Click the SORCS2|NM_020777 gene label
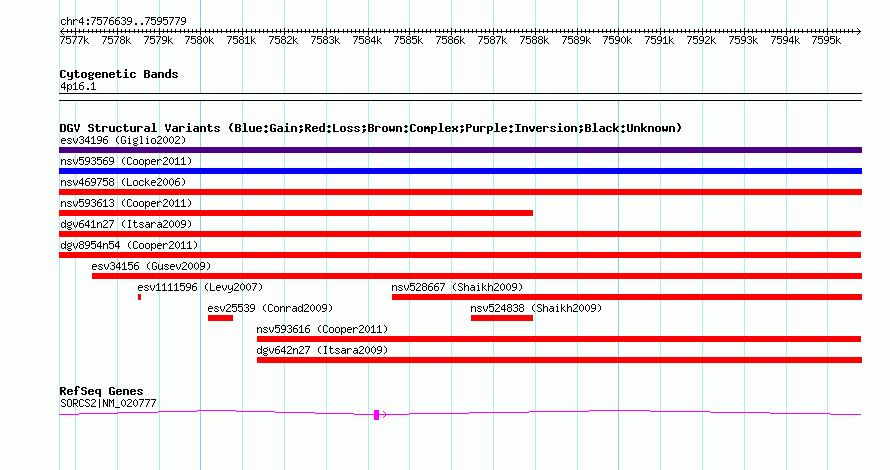890x470 pixels. (108, 404)
